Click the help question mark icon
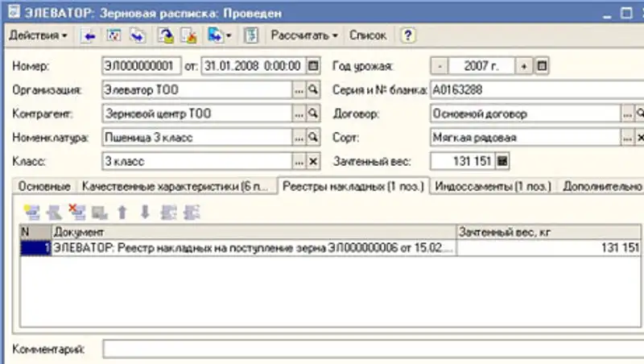644x364 pixels. tap(408, 36)
